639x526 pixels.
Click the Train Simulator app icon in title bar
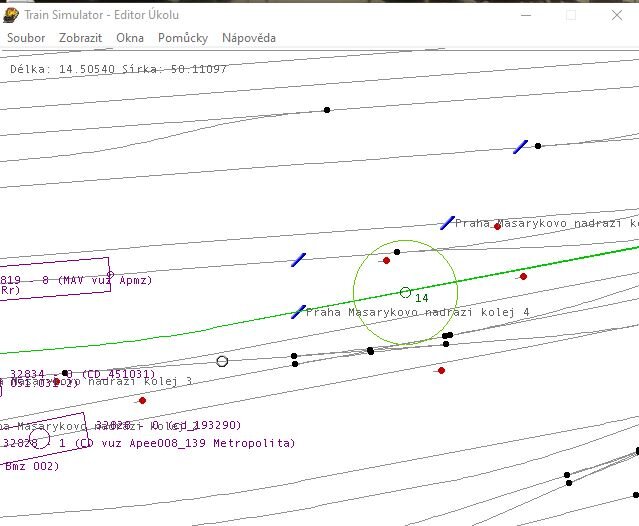point(12,13)
